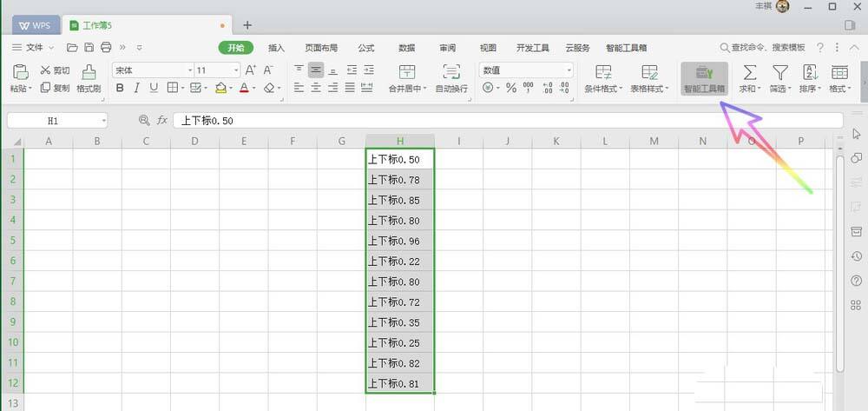
Task: Open the 智能工具箱 ribbon button
Action: pyautogui.click(x=704, y=79)
